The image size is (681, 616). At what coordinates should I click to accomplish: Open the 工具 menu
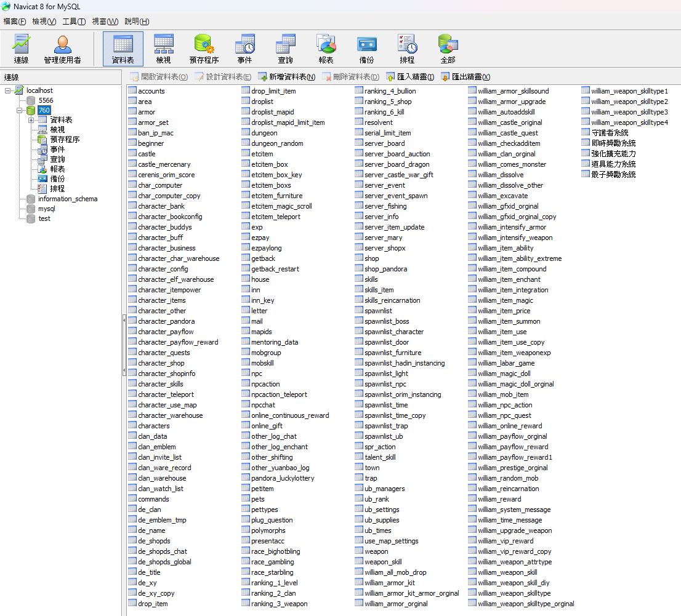(74, 22)
